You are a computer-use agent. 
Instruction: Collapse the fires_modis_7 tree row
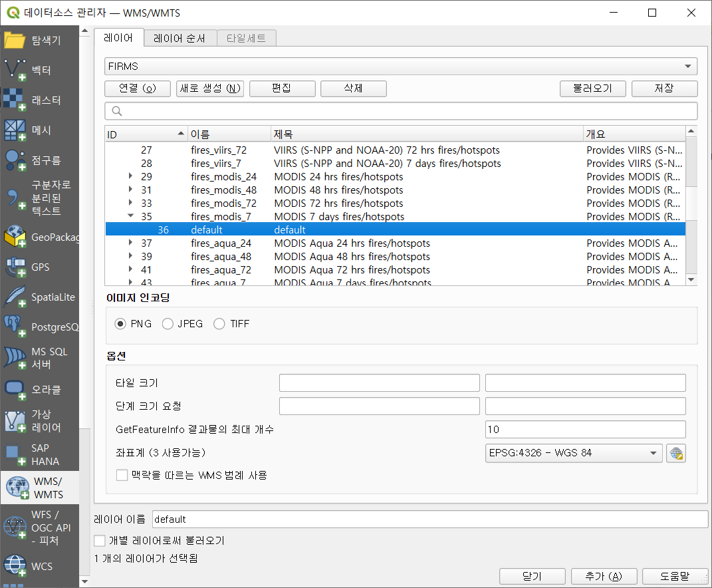130,216
